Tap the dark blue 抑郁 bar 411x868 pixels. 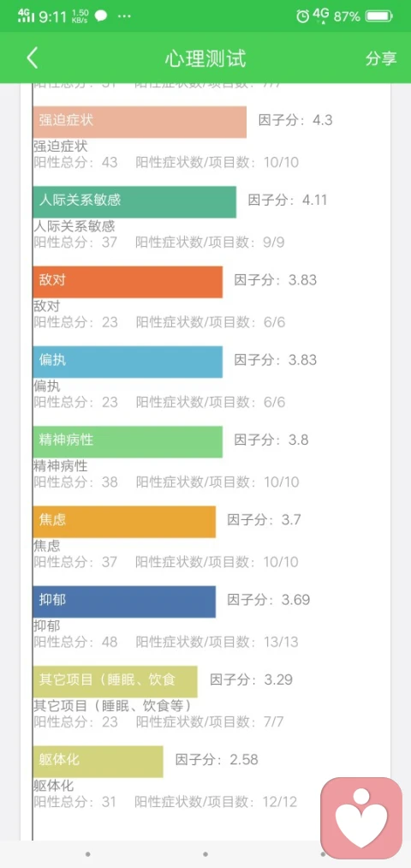pyautogui.click(x=124, y=602)
